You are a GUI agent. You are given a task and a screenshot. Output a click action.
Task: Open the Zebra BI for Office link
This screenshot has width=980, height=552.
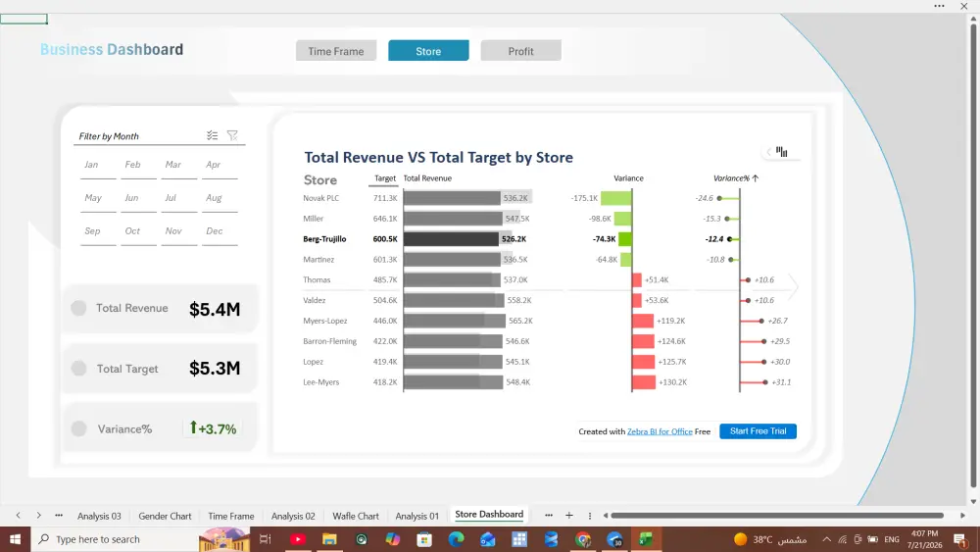point(660,431)
